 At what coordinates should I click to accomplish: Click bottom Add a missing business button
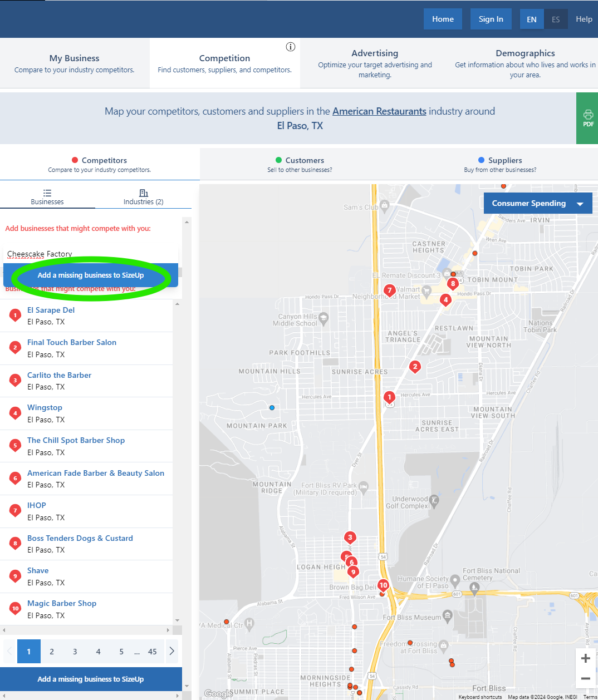coord(91,679)
